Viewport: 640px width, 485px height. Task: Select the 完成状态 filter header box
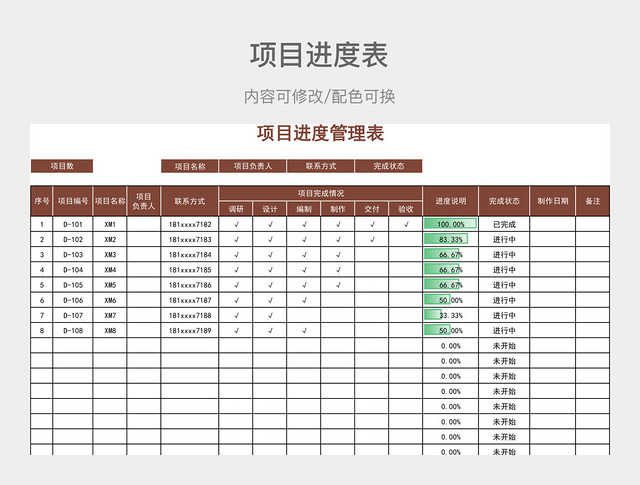click(389, 166)
